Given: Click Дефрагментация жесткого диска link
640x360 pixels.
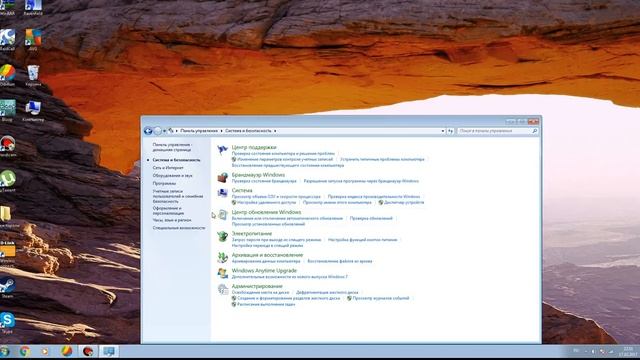Looking at the screenshot, I should click(327, 292).
